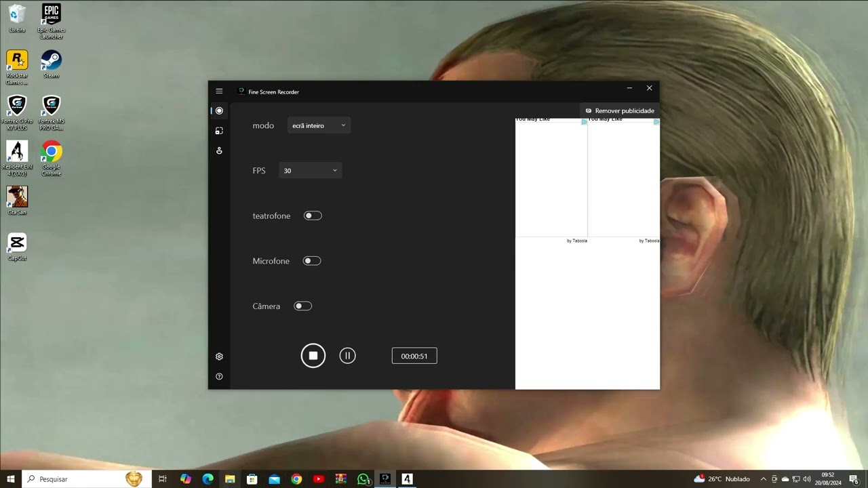Turn on the Câmera switch
The height and width of the screenshot is (488, 868).
(302, 306)
